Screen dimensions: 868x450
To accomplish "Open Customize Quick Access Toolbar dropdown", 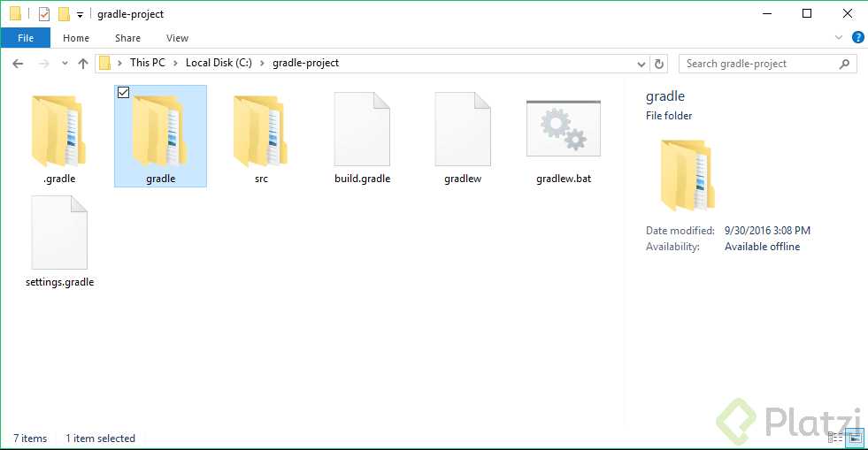I will [80, 15].
